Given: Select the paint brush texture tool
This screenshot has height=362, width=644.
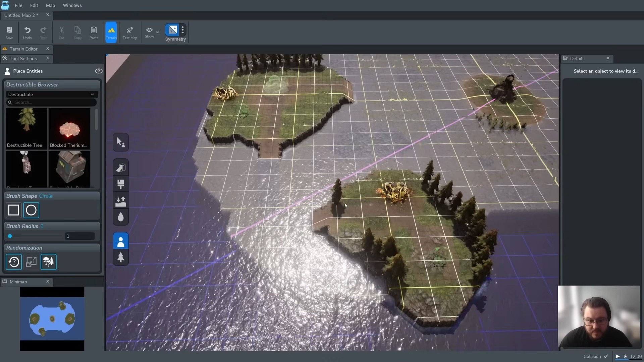Looking at the screenshot, I should (121, 184).
